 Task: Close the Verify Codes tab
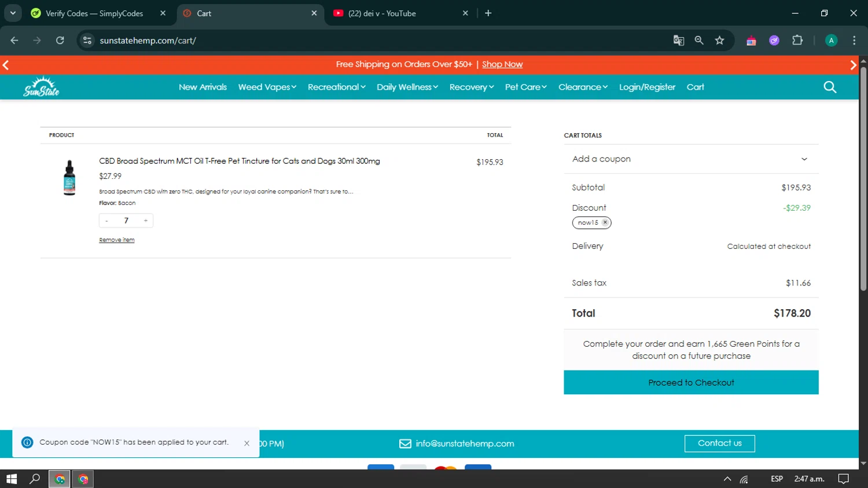163,13
